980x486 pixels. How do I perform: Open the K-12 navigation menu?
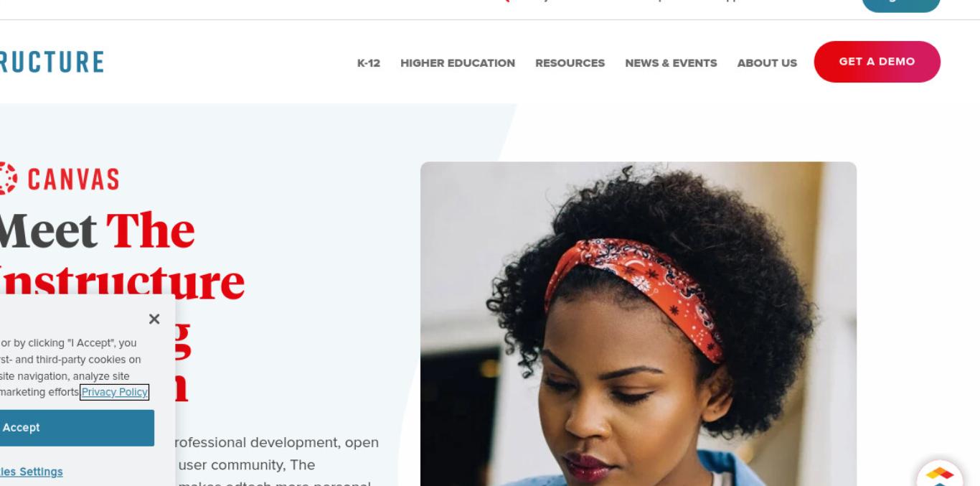click(369, 63)
